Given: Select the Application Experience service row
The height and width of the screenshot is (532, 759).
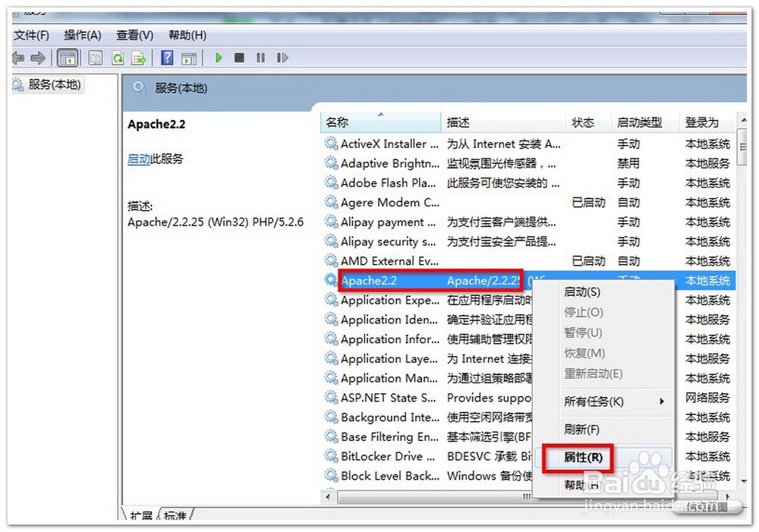Looking at the screenshot, I should 528,300.
